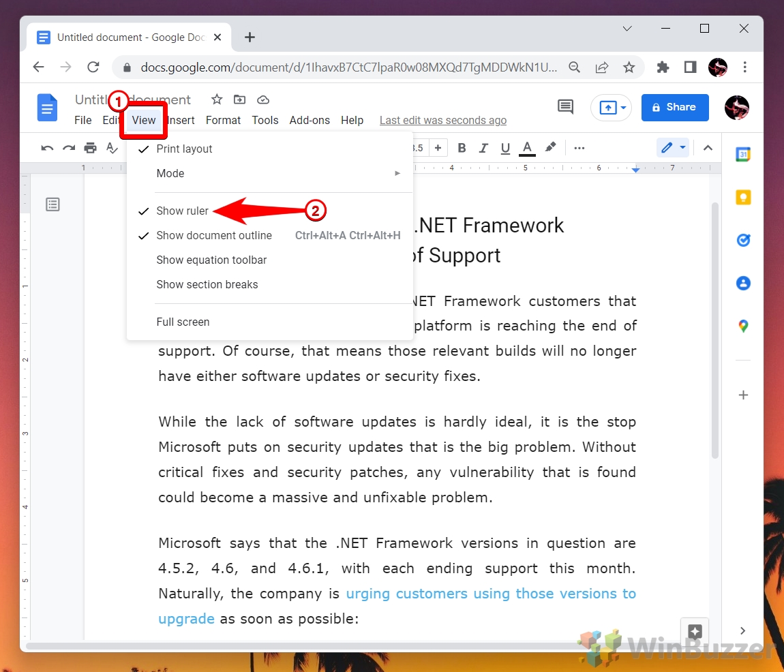Click the print icon in toolbar

click(x=90, y=148)
